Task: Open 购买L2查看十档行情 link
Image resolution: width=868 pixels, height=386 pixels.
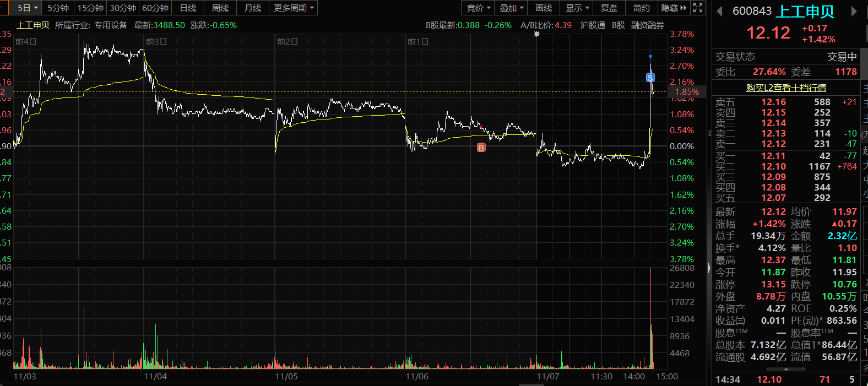Action: coord(786,88)
